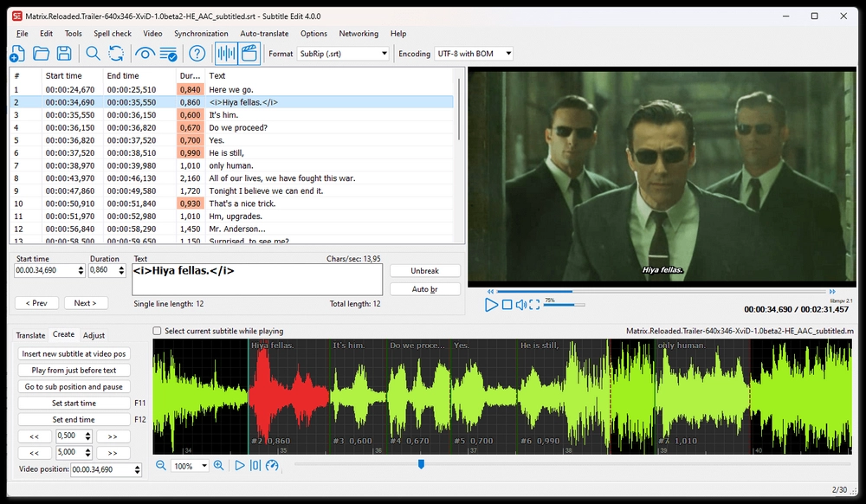The height and width of the screenshot is (504, 866).
Task: Click Insert new subtitle at video pos
Action: [74, 354]
